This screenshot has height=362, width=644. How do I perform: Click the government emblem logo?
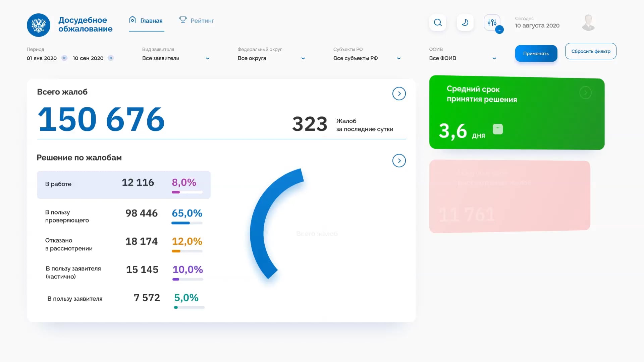coord(38,25)
